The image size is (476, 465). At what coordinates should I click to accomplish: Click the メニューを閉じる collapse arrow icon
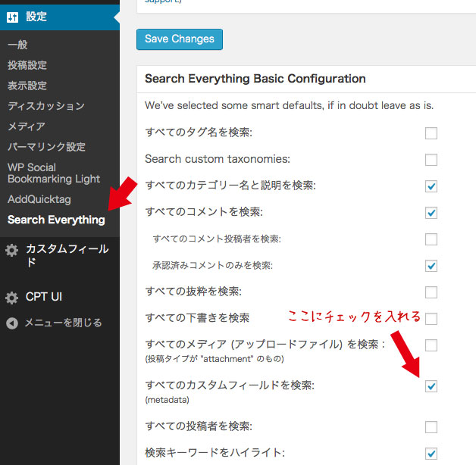pyautogui.click(x=12, y=323)
